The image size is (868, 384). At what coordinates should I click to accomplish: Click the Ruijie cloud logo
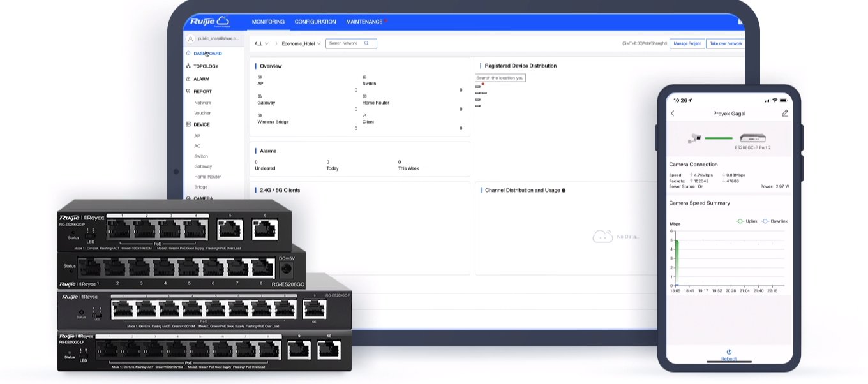click(209, 22)
